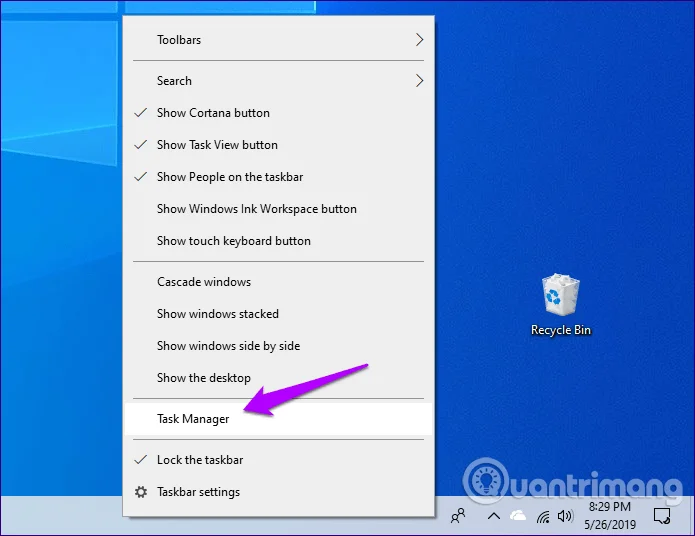This screenshot has height=536, width=695.
Task: Enable Show Windows Ink Workspace button
Action: click(278, 209)
